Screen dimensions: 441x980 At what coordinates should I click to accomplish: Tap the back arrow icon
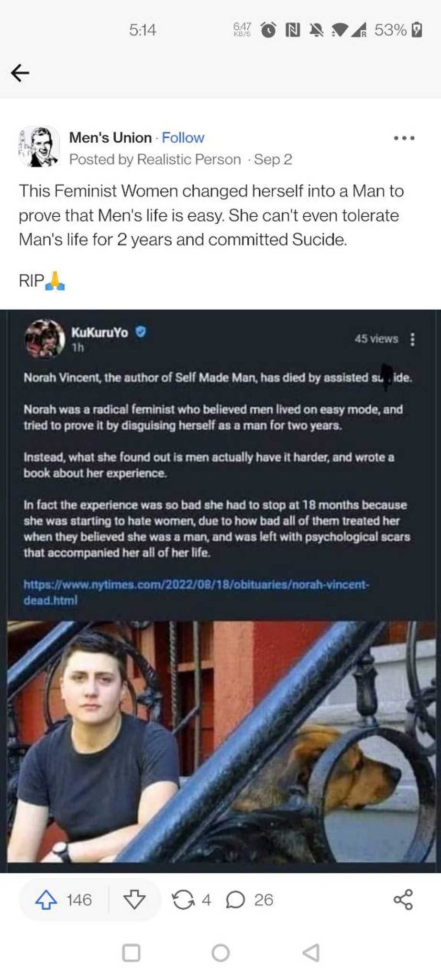tap(20, 73)
